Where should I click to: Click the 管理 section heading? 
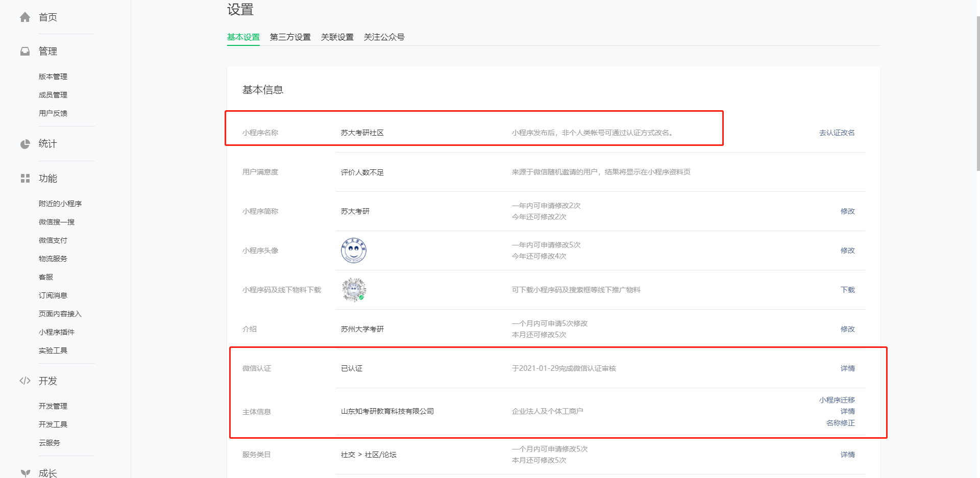48,52
